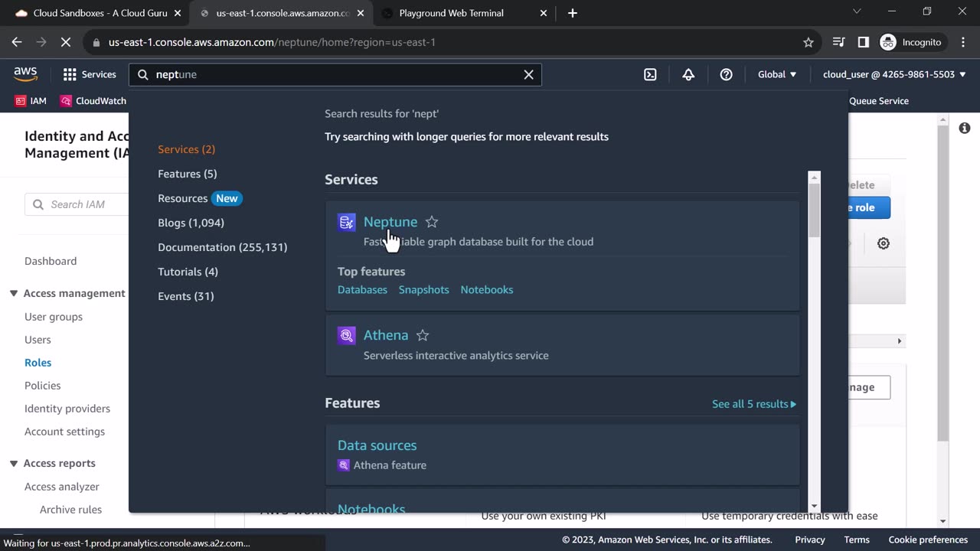The width and height of the screenshot is (980, 551).
Task: Open Account settings in IAM sidebar
Action: pos(65,432)
